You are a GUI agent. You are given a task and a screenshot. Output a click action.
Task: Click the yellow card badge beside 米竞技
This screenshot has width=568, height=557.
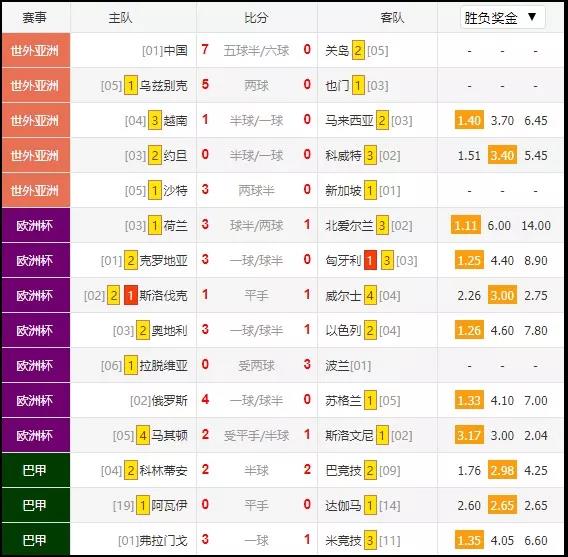pyautogui.click(x=370, y=540)
